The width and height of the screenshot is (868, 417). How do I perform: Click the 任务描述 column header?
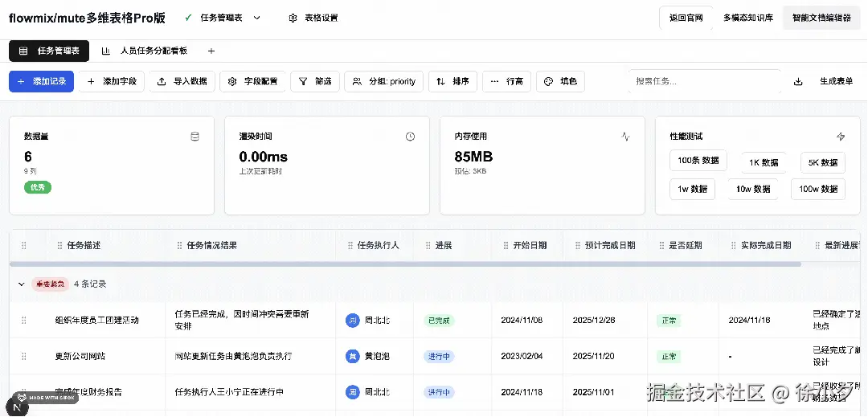pos(84,246)
